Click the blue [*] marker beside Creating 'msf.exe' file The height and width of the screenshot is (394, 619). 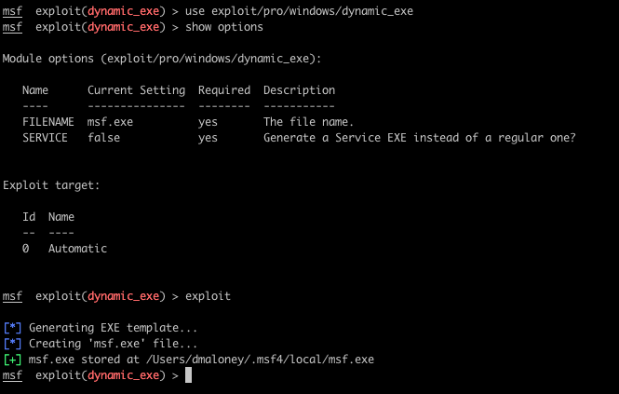[12, 344]
